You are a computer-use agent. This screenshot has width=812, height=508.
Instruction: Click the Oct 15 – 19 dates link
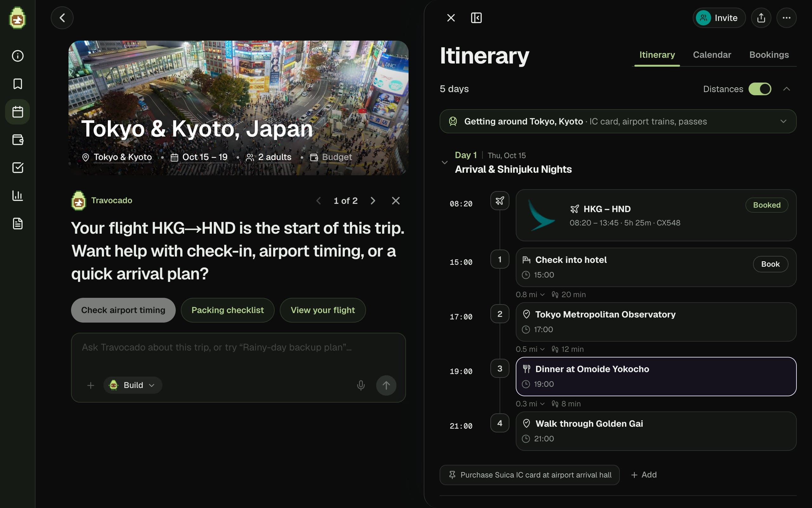click(x=205, y=157)
